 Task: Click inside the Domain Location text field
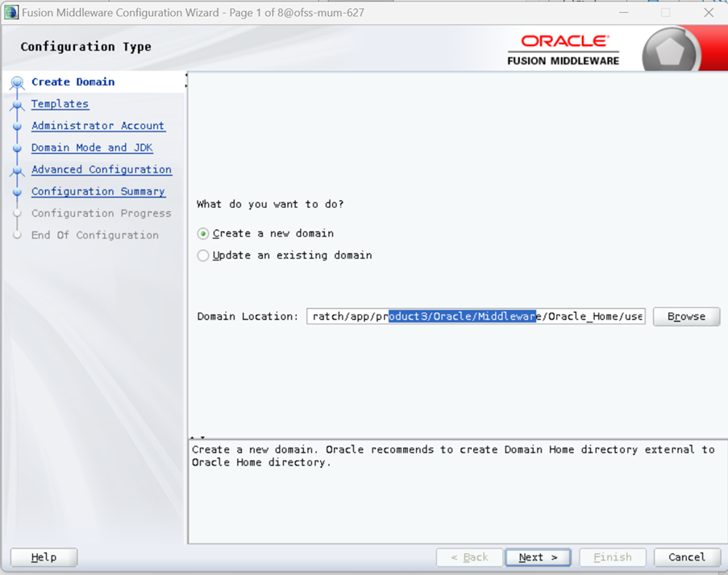[x=476, y=317]
